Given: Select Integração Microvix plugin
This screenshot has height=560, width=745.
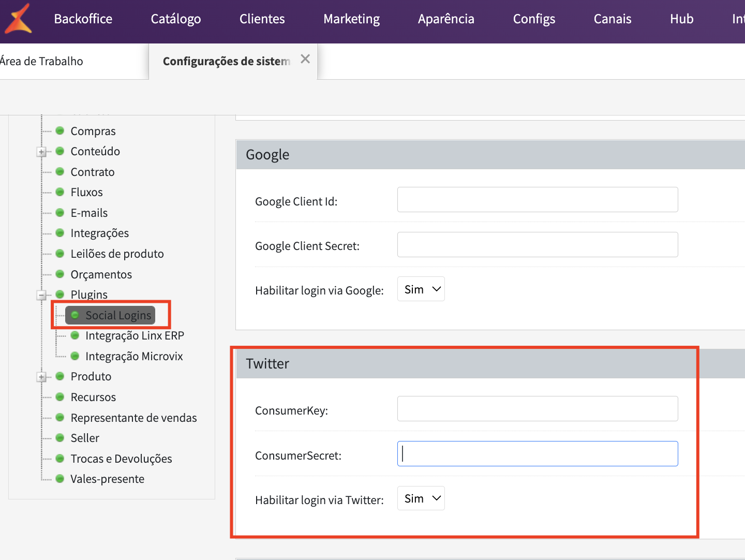Looking at the screenshot, I should point(134,356).
